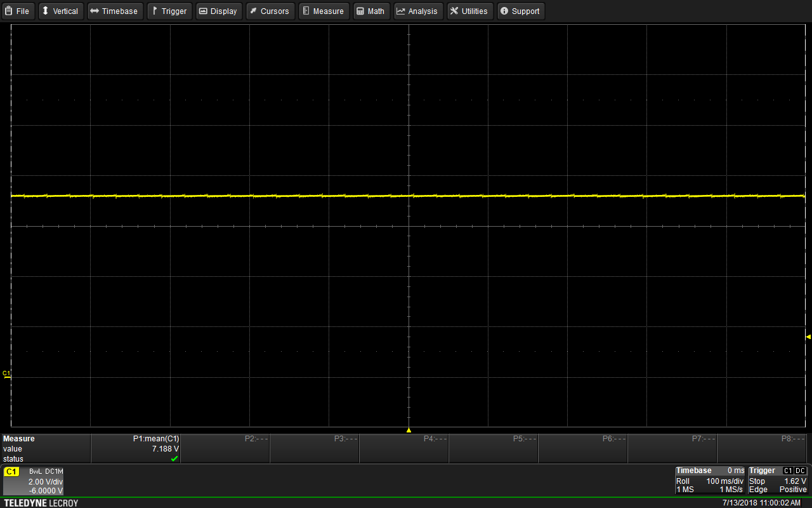Click the 1.62 V trigger level value
812x508 pixels.
795,481
